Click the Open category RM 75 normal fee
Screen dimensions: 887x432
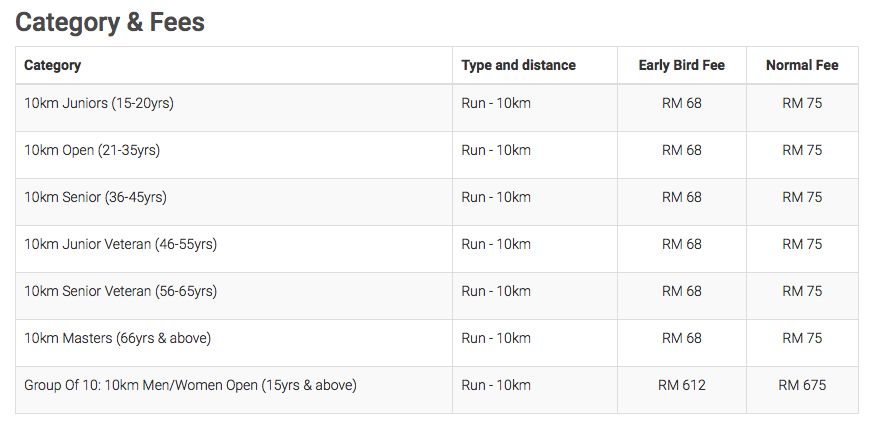pyautogui.click(x=802, y=150)
